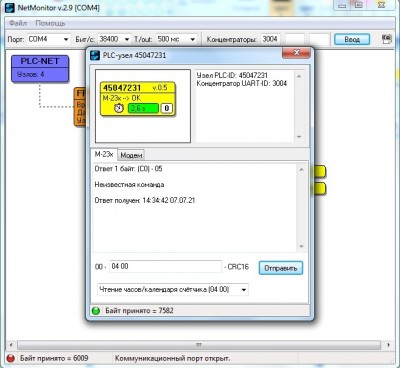
Task: Expand the 500 мс timeout dropdown
Action: [176, 39]
